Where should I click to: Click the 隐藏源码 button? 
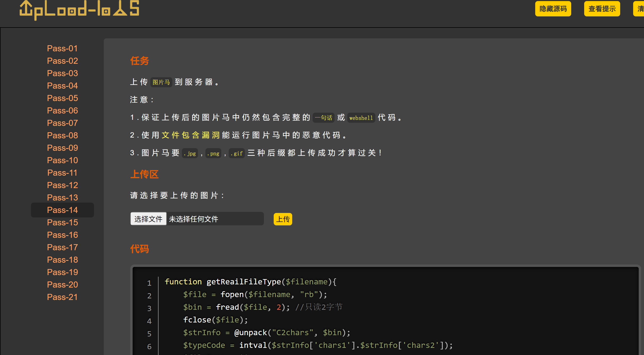pos(553,9)
